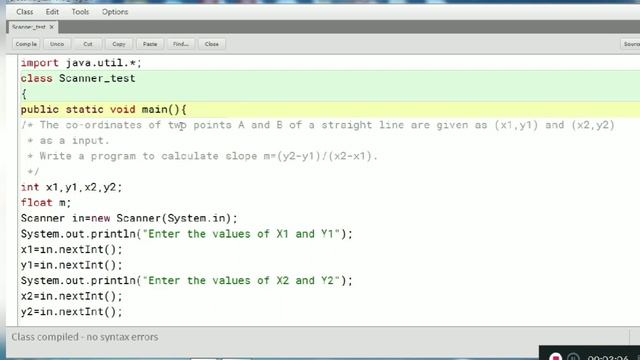
Task: Open the Find... search button
Action: 180,44
